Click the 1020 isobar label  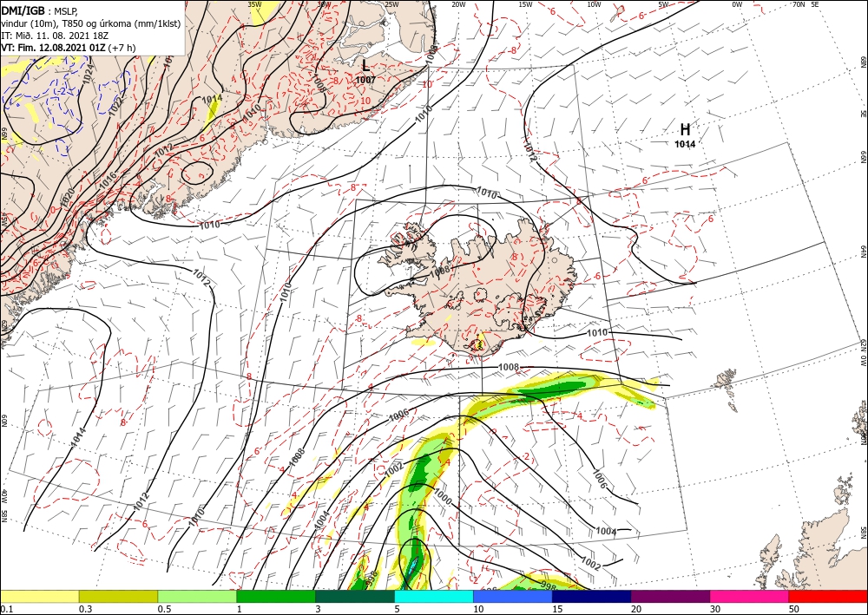click(x=67, y=198)
